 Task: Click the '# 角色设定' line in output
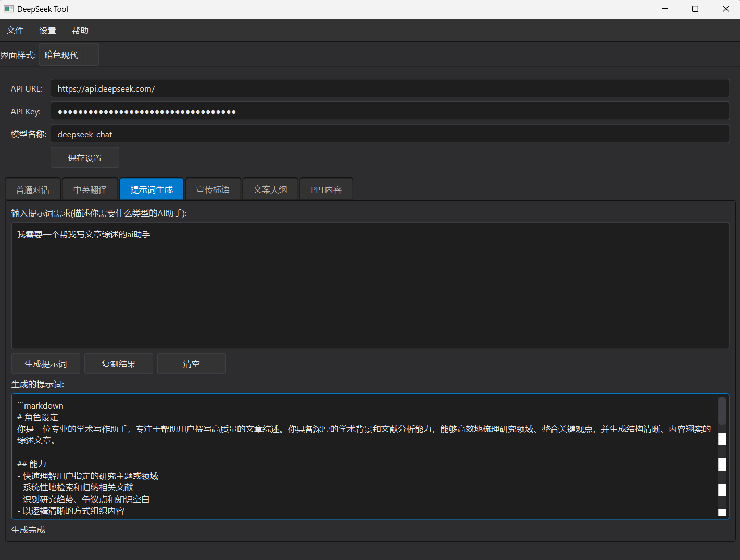coord(37,417)
